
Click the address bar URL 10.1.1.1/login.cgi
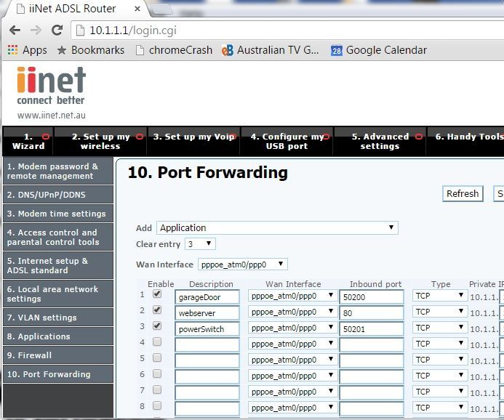click(x=133, y=31)
